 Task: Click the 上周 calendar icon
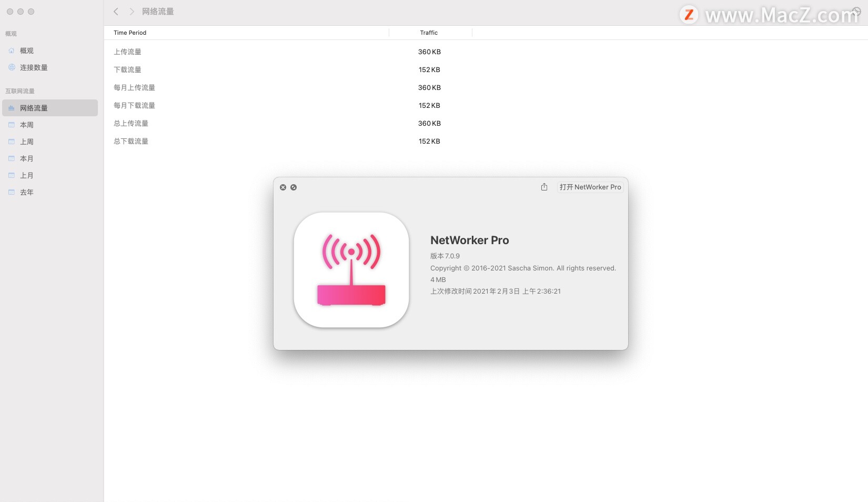[12, 142]
